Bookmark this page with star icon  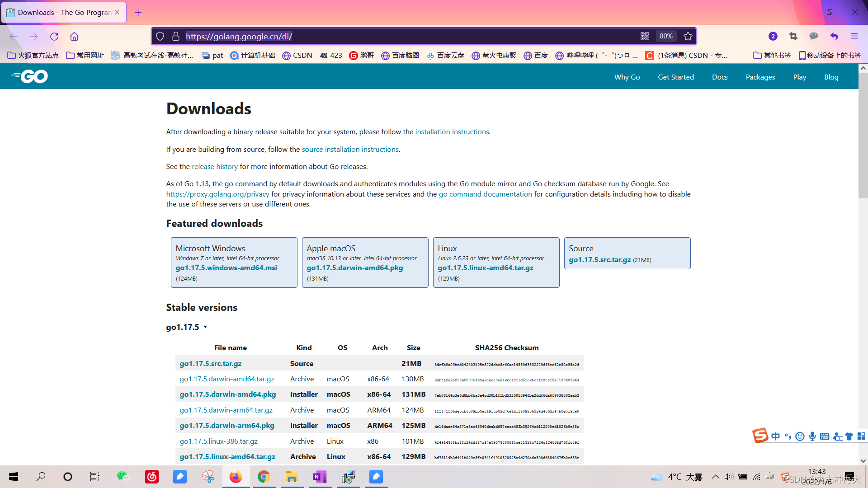[x=688, y=36]
